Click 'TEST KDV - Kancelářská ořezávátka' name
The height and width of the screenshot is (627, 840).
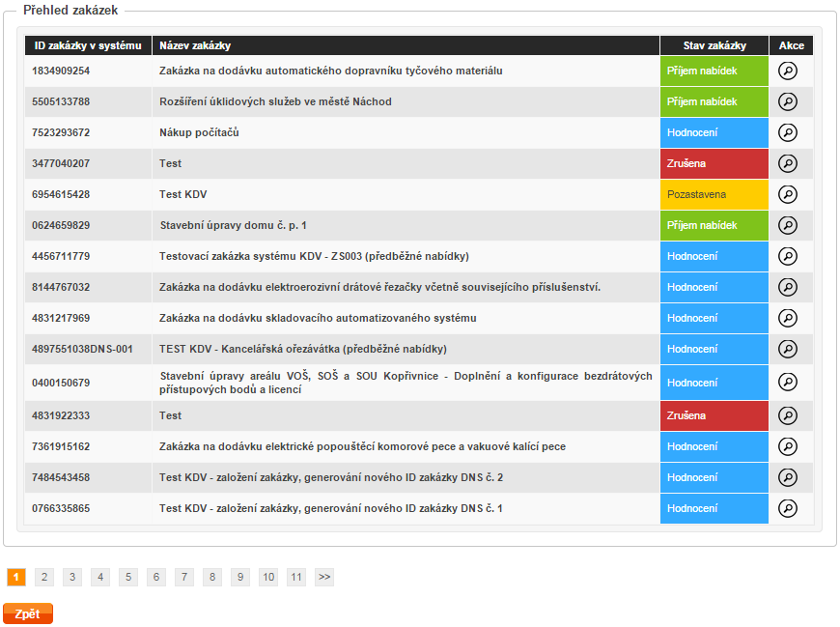302,350
